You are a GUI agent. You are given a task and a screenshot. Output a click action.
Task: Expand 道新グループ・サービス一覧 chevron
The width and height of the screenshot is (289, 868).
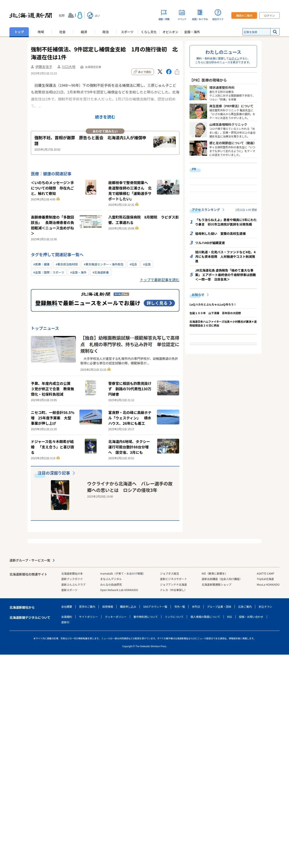pyautogui.click(x=54, y=560)
